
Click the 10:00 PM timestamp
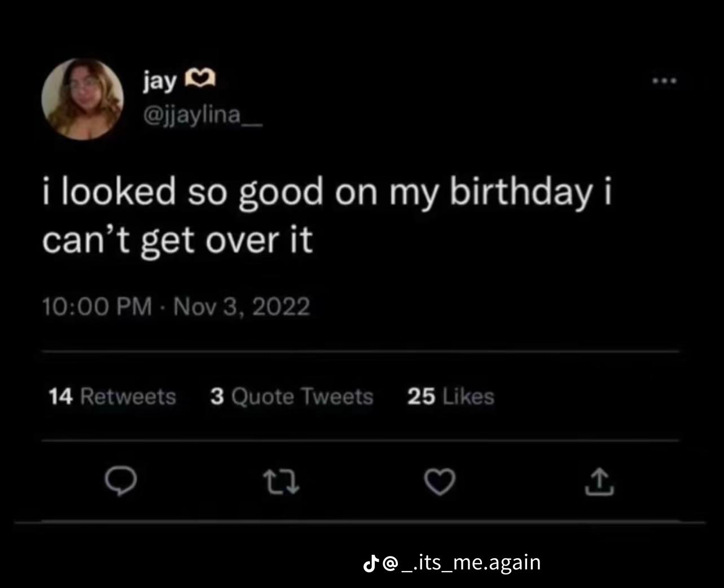(97, 306)
